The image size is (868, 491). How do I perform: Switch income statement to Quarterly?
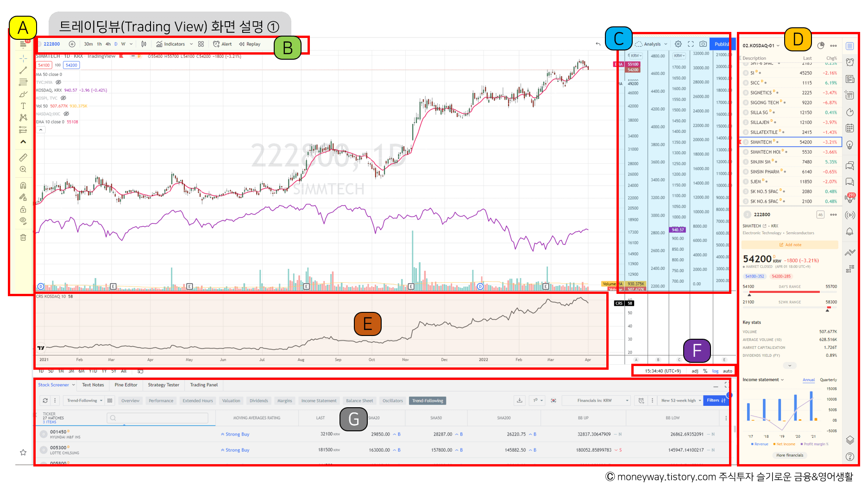(x=828, y=380)
